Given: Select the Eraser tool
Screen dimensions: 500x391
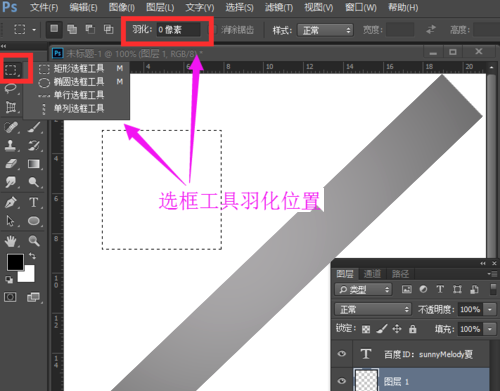Looking at the screenshot, I should (x=11, y=164).
